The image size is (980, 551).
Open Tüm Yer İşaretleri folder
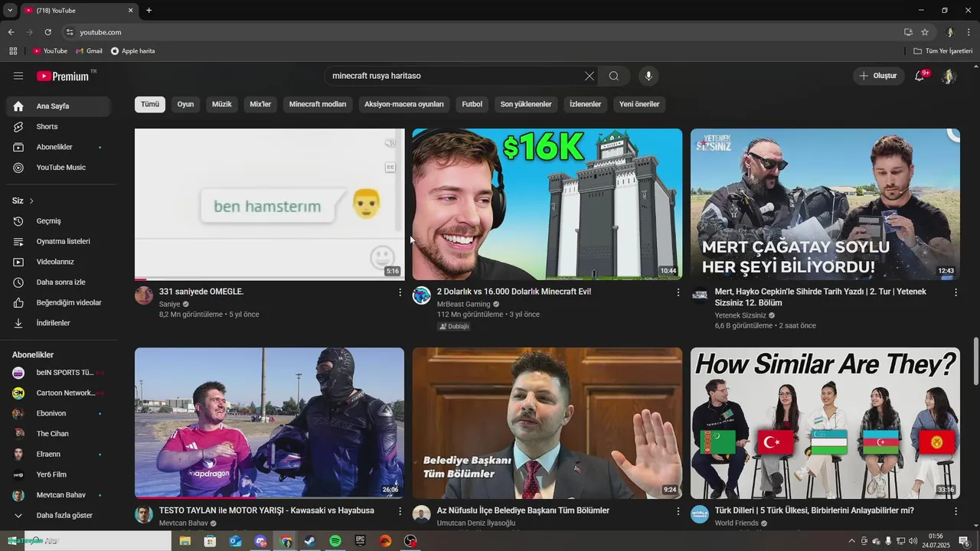[x=943, y=51]
